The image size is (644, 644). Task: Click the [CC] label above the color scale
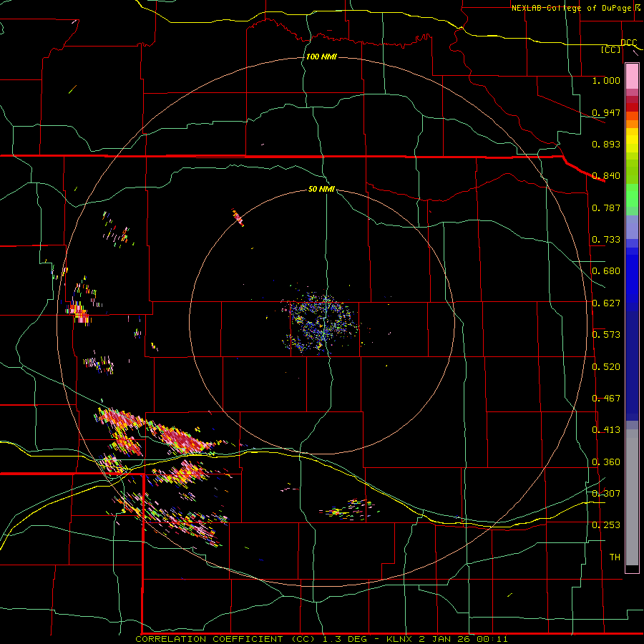click(x=610, y=49)
